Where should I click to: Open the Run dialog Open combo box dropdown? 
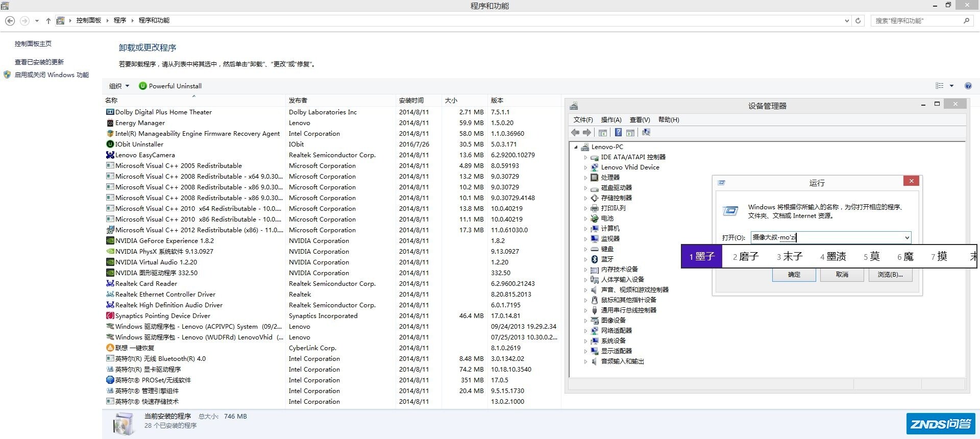(x=906, y=237)
